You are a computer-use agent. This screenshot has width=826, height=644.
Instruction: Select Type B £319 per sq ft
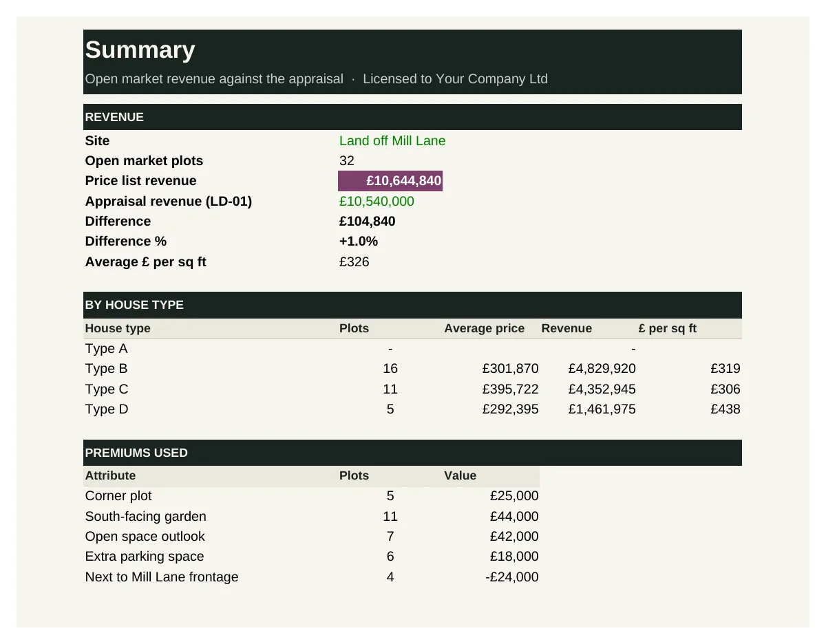[726, 369]
